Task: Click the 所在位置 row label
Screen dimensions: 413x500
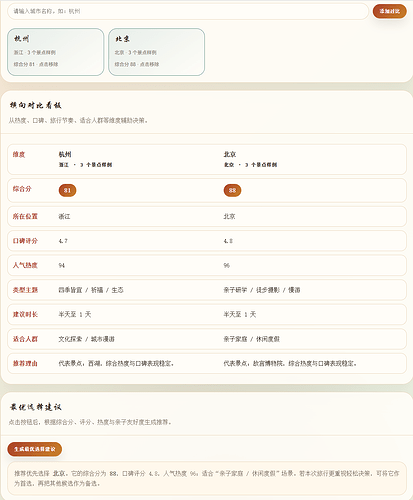Action: coord(25,216)
